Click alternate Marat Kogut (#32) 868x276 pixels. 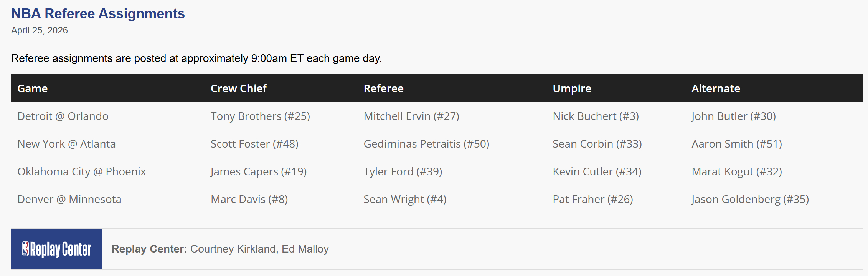click(x=737, y=171)
